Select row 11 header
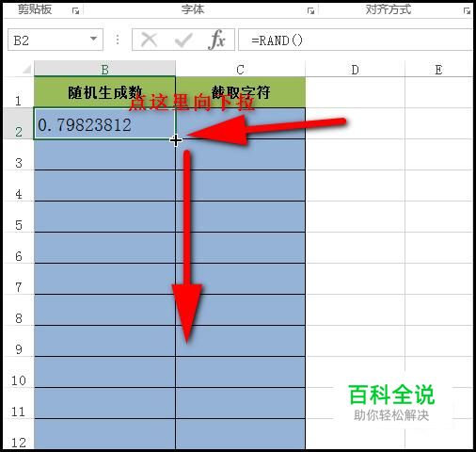This screenshot has height=452, width=476. click(x=18, y=403)
